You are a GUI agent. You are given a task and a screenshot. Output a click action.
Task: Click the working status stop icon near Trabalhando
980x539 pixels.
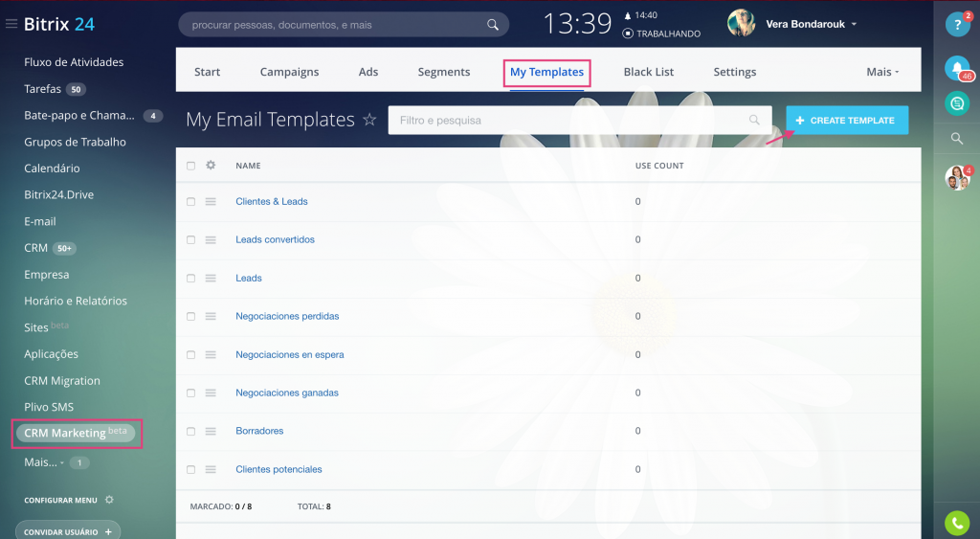[x=628, y=34]
